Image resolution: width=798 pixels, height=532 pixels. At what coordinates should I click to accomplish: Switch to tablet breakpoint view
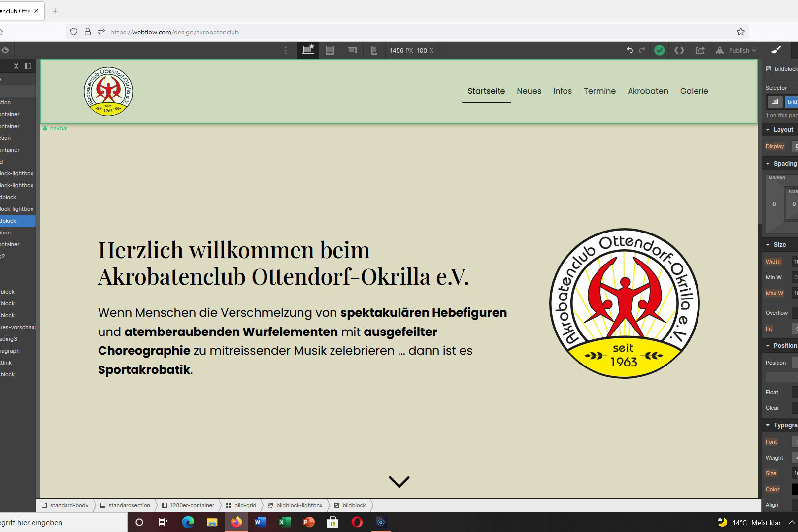tap(330, 50)
